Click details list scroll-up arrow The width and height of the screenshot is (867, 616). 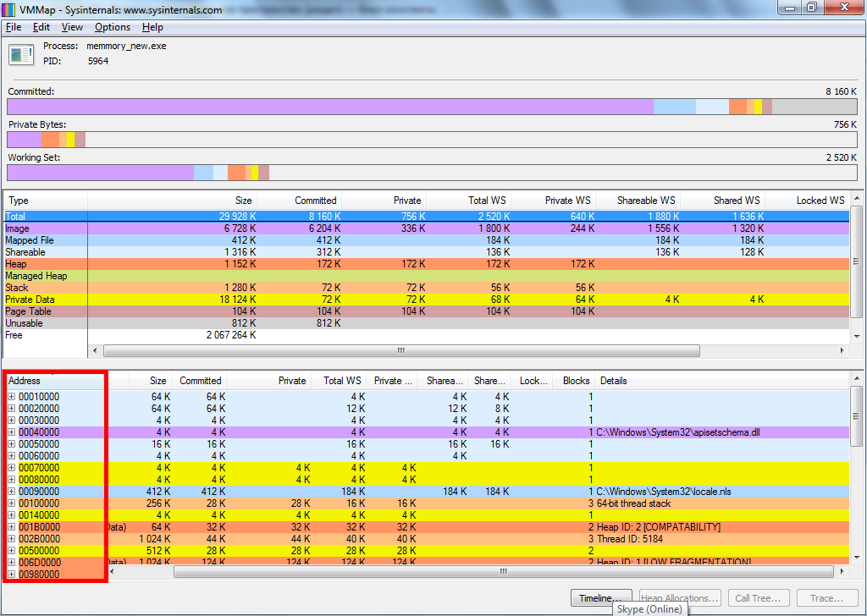(857, 378)
